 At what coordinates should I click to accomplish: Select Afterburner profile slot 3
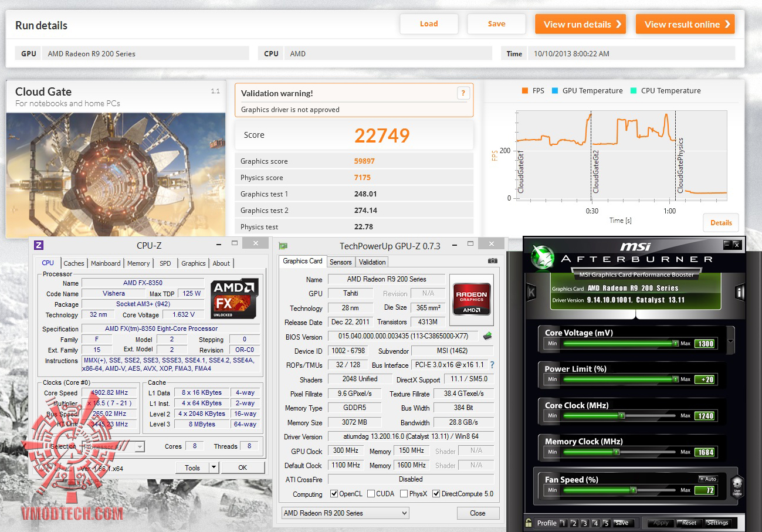point(585,523)
